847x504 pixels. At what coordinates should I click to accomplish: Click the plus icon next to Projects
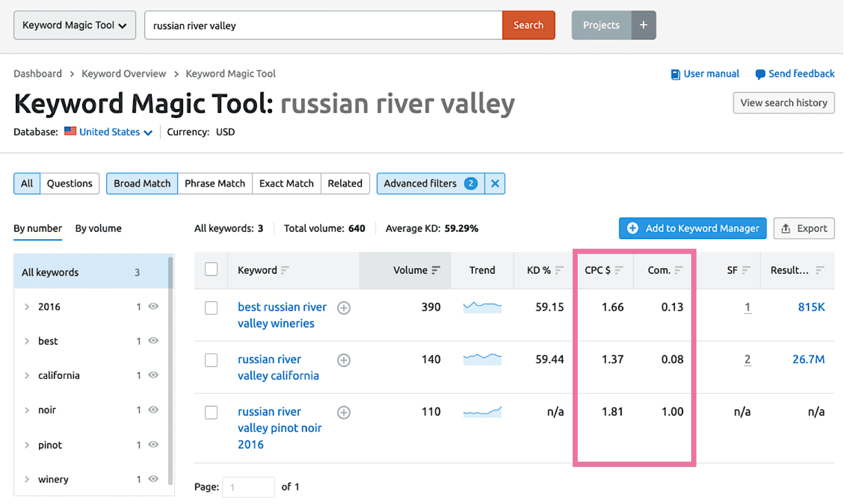(644, 25)
